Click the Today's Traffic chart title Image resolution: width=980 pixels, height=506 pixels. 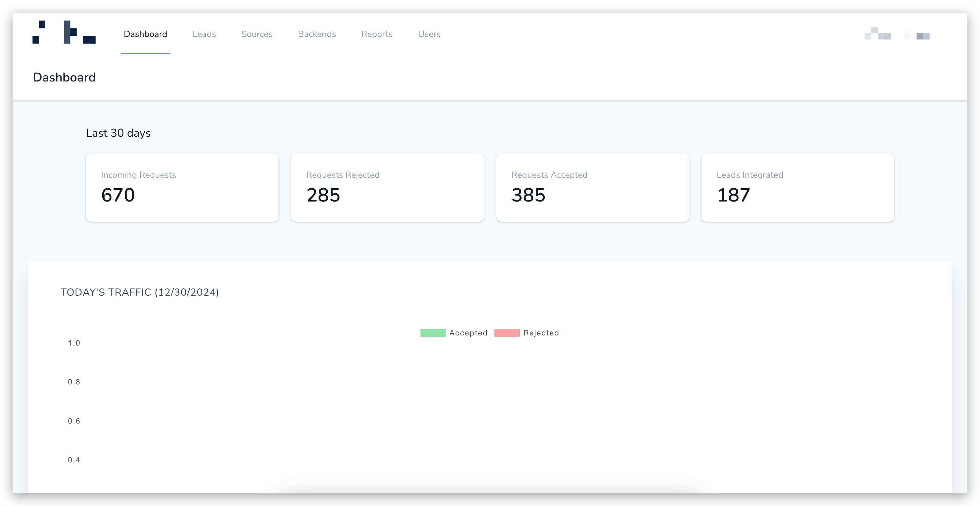(x=140, y=292)
